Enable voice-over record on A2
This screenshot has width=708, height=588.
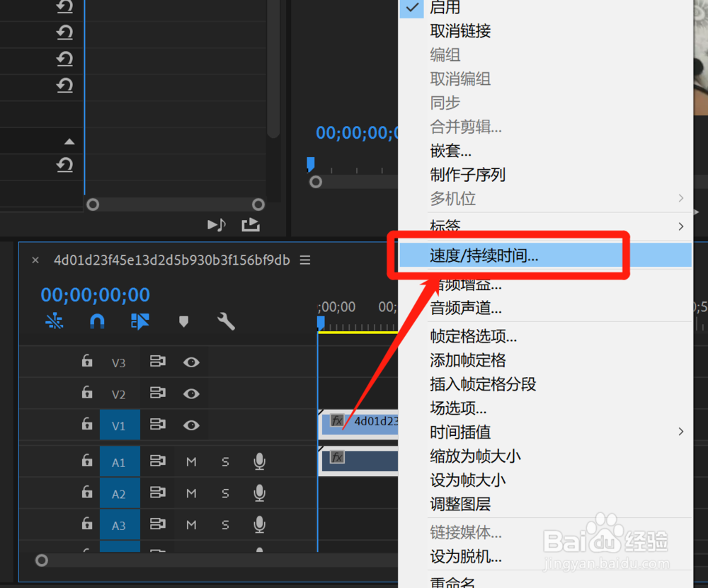(259, 492)
